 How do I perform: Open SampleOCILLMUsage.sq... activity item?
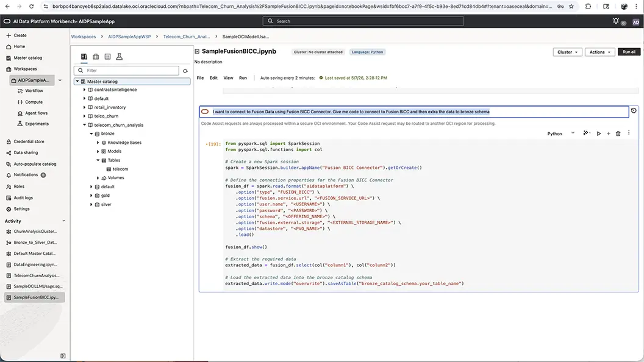coord(35,286)
